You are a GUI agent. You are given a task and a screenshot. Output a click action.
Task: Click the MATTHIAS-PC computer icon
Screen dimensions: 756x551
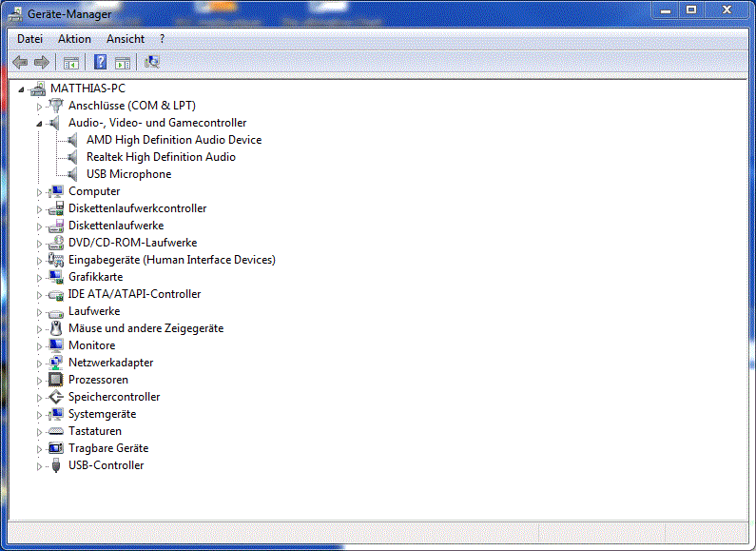(x=38, y=89)
